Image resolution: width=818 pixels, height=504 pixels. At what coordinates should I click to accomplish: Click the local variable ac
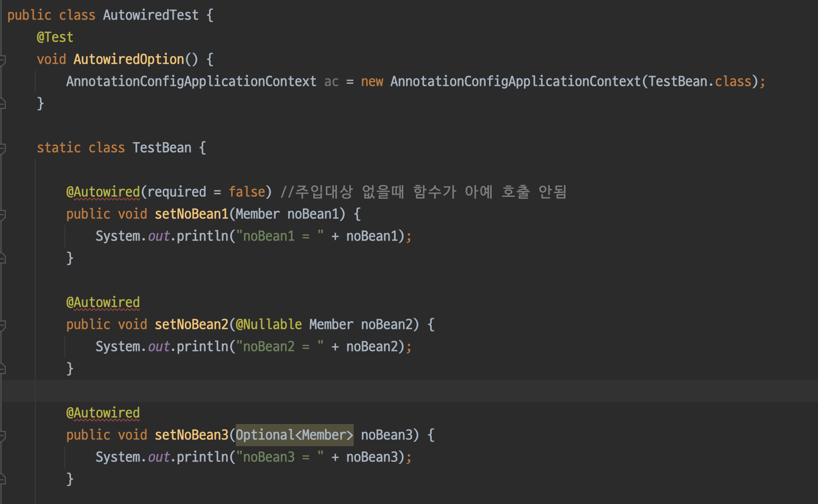(x=331, y=82)
